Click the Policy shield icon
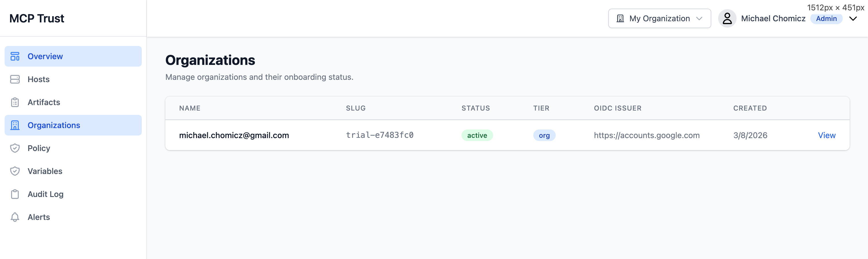 [15, 148]
